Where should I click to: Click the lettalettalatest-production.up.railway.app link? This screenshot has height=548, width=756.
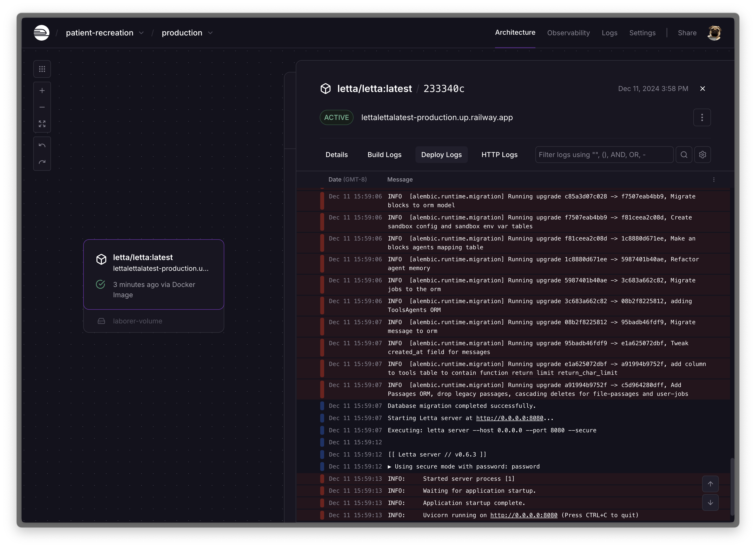click(x=437, y=117)
